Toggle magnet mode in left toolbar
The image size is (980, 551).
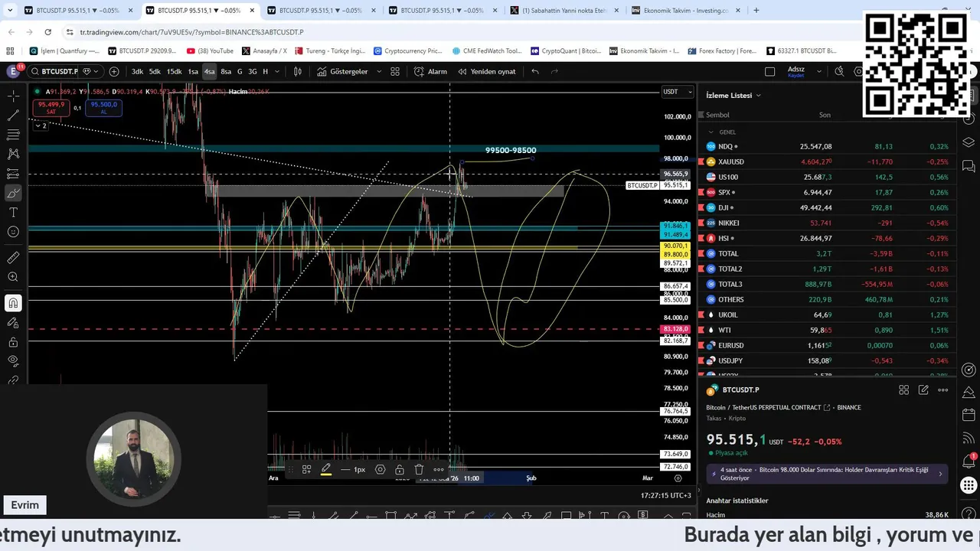pos(13,303)
